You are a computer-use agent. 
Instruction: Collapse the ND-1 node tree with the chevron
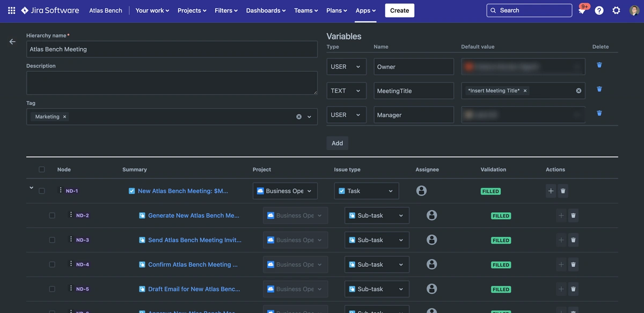click(x=31, y=188)
